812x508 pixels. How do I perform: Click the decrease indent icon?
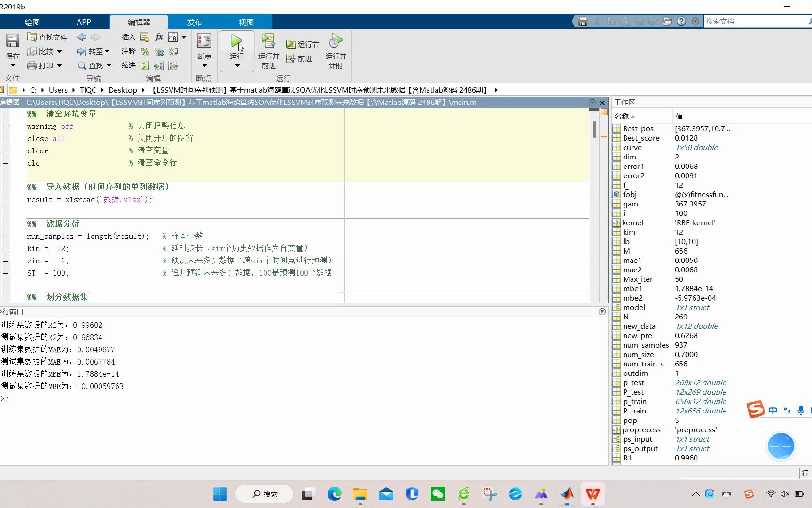tap(173, 65)
